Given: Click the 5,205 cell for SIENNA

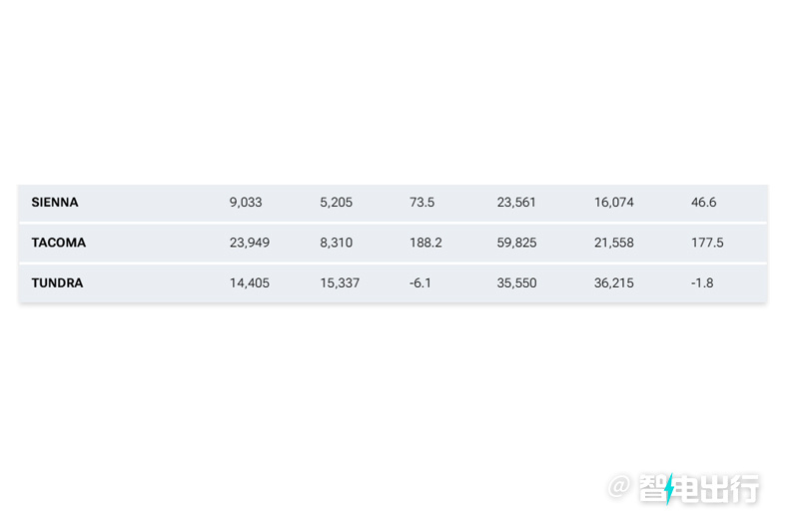Looking at the screenshot, I should (337, 202).
